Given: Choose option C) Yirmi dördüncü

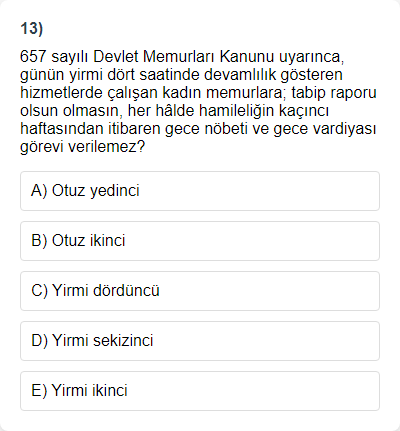Looking at the screenshot, I should click(200, 291).
